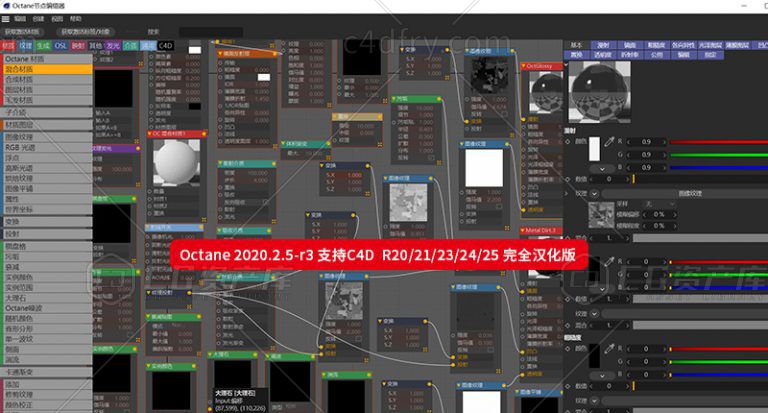
Task: Click the diffuse texture image thumbnail
Action: coord(601,215)
